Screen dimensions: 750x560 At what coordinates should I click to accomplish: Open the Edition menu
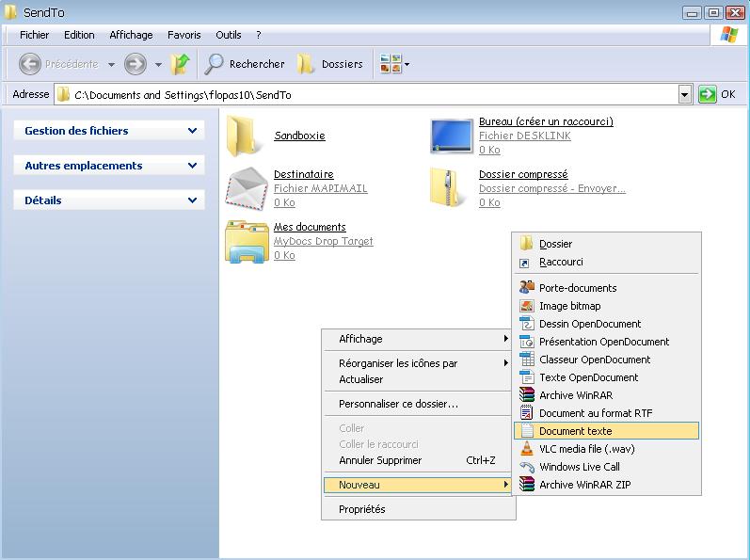79,35
